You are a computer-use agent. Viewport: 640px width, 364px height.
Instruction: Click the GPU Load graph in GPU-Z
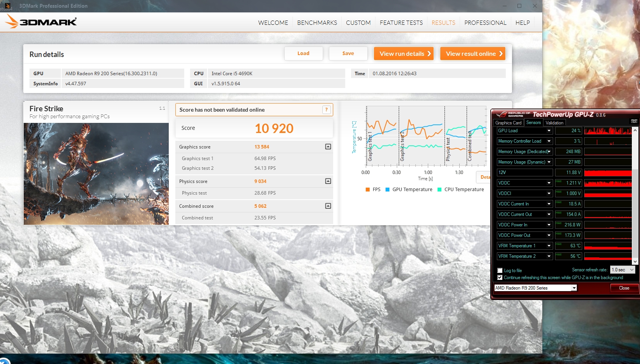(x=608, y=131)
